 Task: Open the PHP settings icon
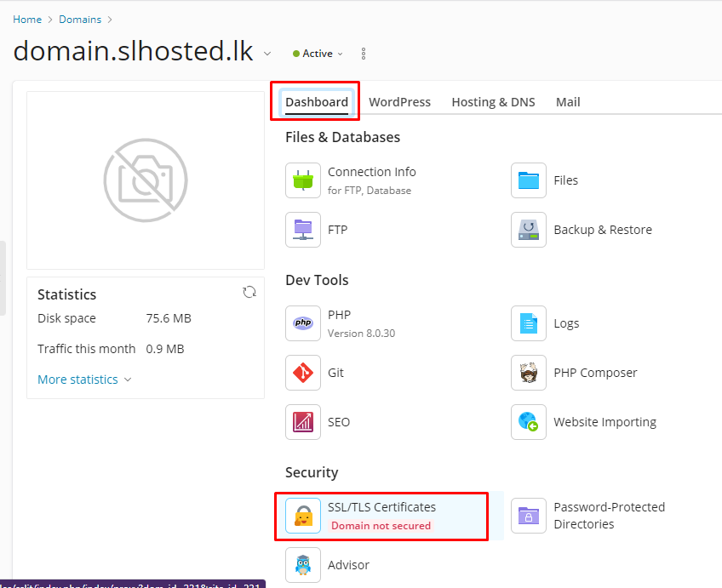pos(303,323)
